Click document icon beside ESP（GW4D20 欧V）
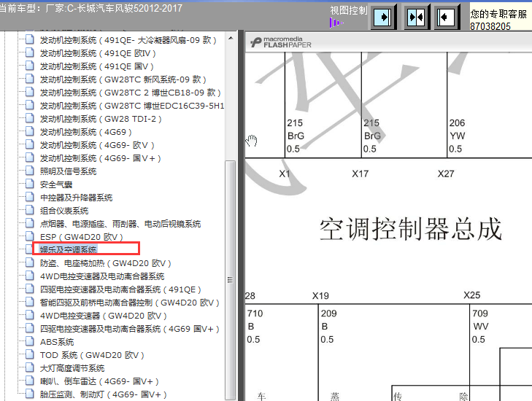532x401 pixels. 30,236
